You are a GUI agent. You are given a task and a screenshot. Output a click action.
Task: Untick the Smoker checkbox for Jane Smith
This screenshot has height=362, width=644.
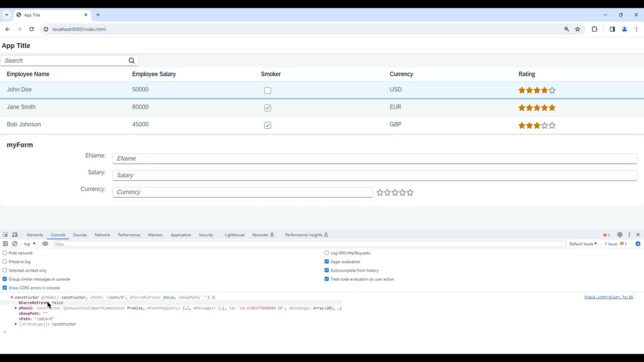coord(268,108)
